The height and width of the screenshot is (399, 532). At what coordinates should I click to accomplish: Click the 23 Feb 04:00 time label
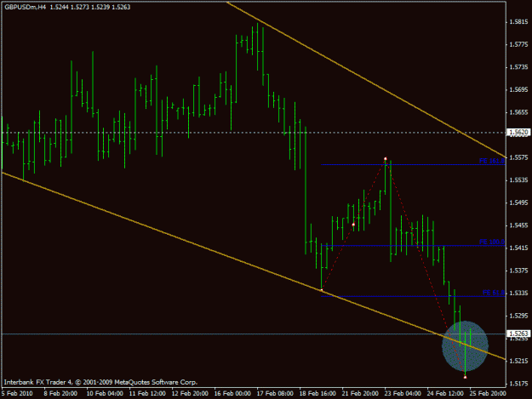coord(403,394)
